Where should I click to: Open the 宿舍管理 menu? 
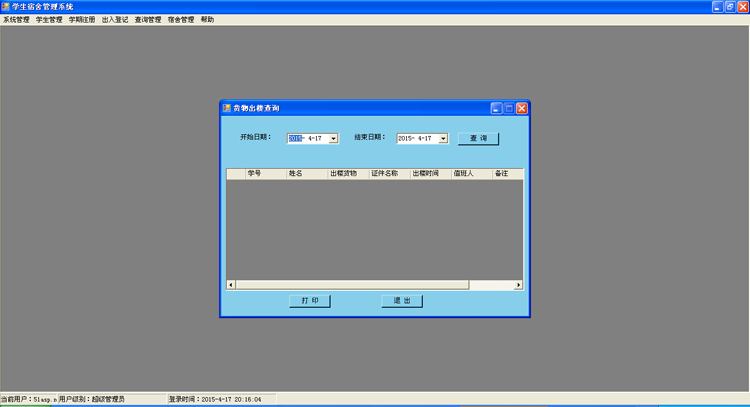pyautogui.click(x=181, y=20)
